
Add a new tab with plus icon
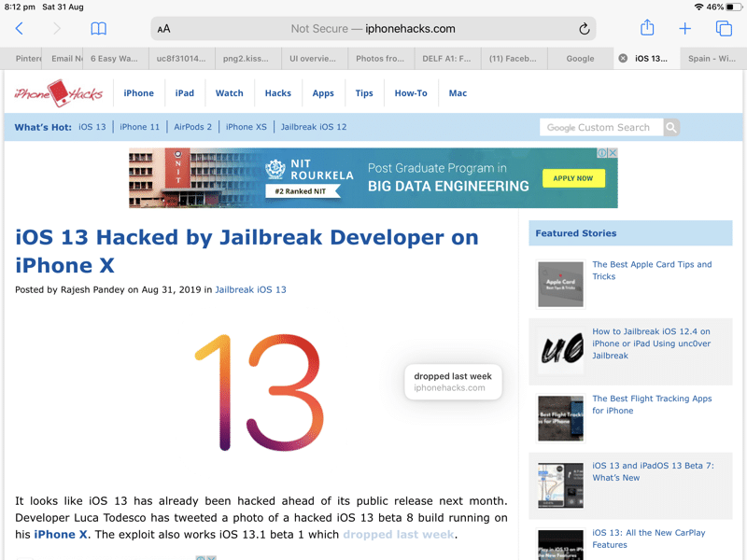point(684,29)
